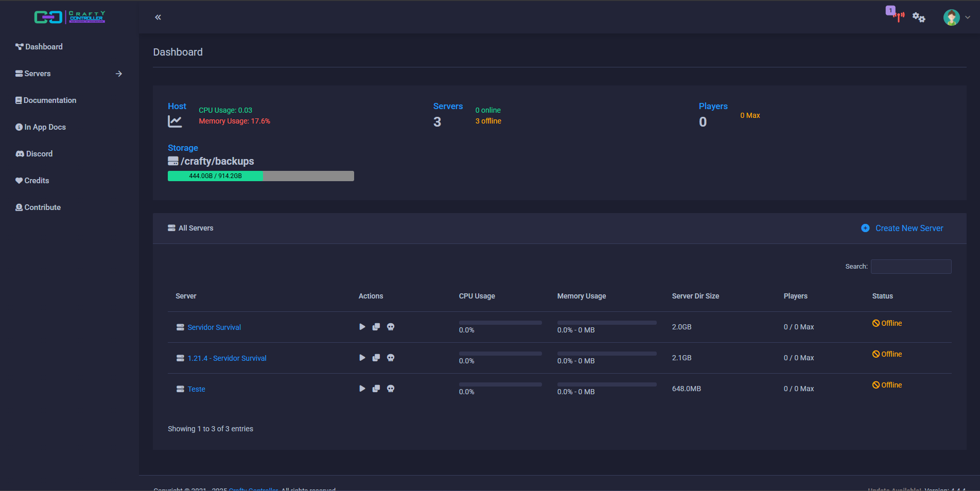This screenshot has width=980, height=491.
Task: Click the All Servers header icon
Action: point(171,228)
